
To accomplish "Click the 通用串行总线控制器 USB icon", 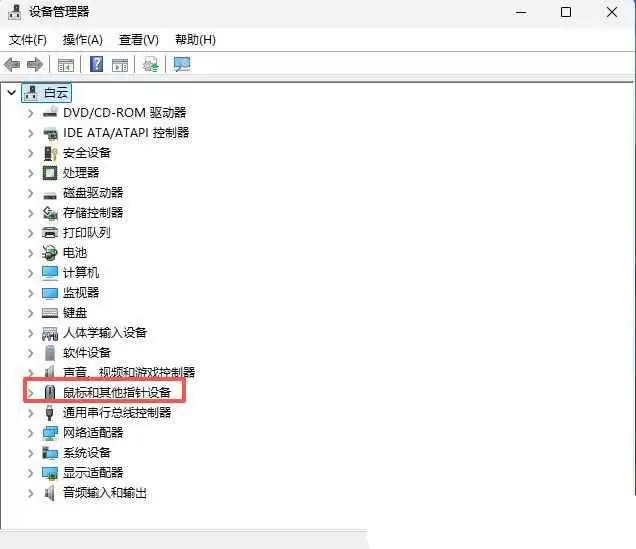I will tap(49, 412).
